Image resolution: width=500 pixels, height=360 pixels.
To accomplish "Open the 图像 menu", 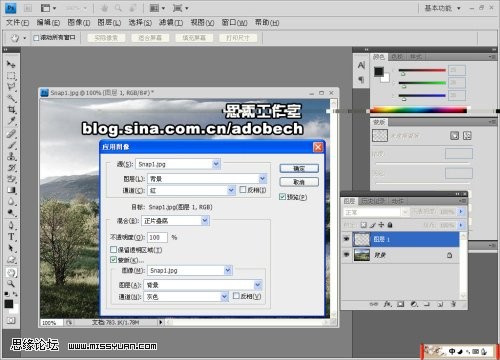I will point(79,23).
